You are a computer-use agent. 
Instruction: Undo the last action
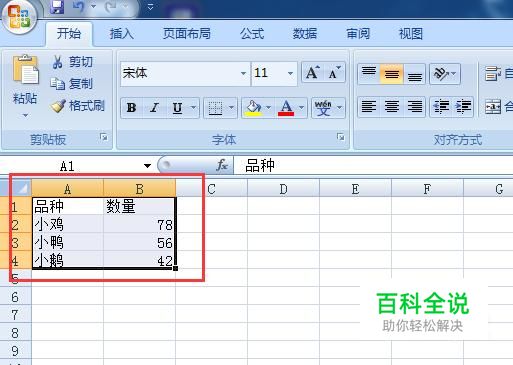click(x=79, y=7)
